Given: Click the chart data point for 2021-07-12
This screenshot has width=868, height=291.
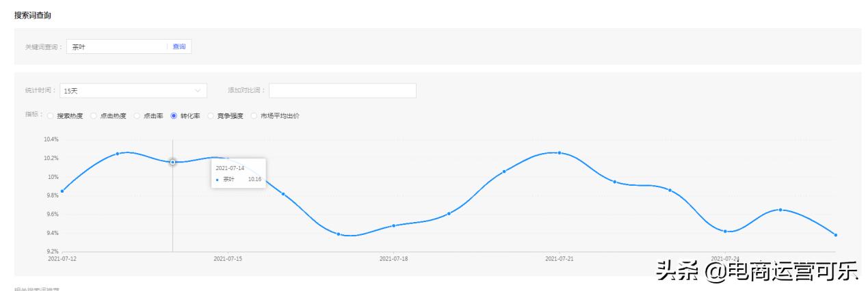Looking at the screenshot, I should coord(62,191).
